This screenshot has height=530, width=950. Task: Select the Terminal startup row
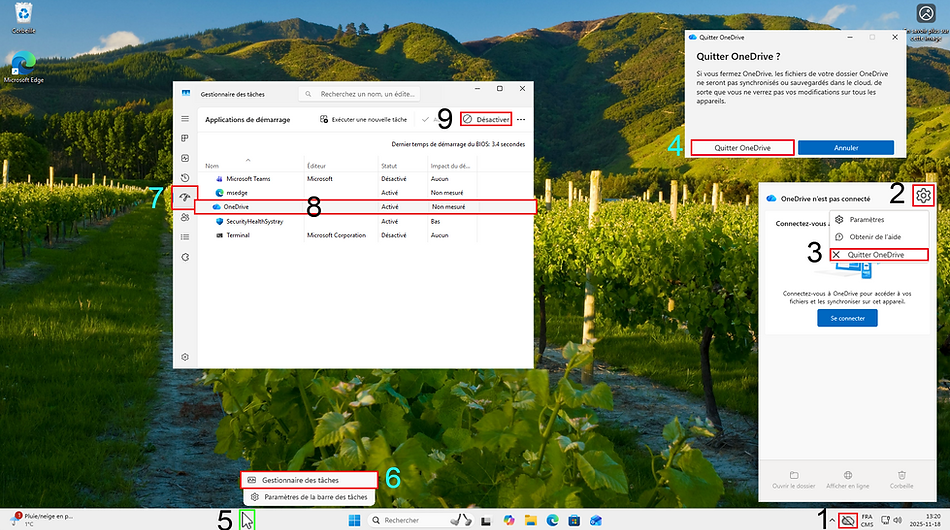pyautogui.click(x=365, y=235)
